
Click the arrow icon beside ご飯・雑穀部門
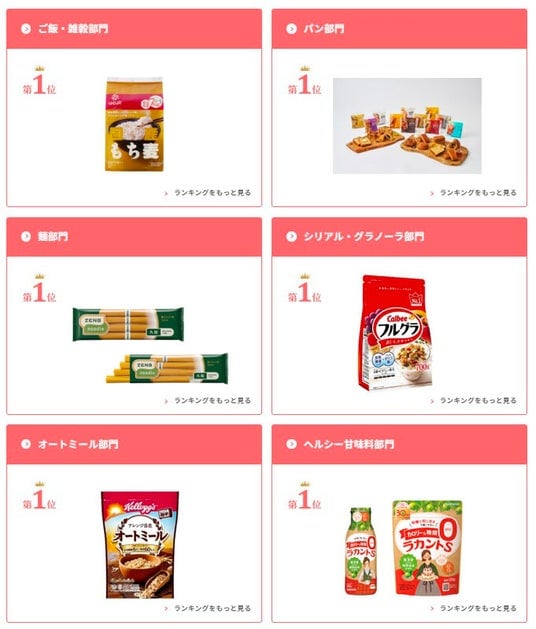(26, 29)
